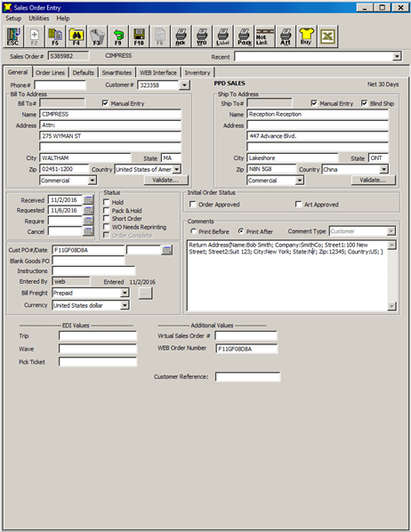
Task: Open the Cust PO date calendar icon
Action: coord(166,250)
